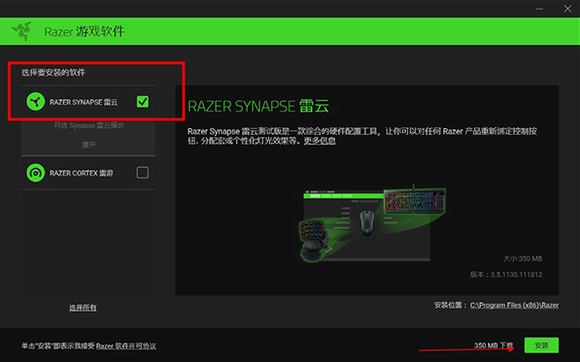Image resolution: width=580 pixels, height=362 pixels.
Task: Open the Razer 软件许可协议 license link
Action: click(x=126, y=346)
